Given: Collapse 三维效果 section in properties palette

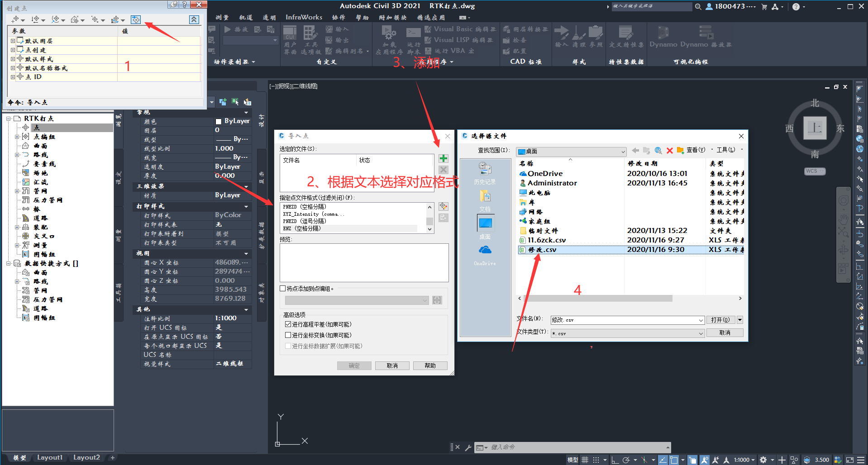Looking at the screenshot, I should [x=246, y=186].
